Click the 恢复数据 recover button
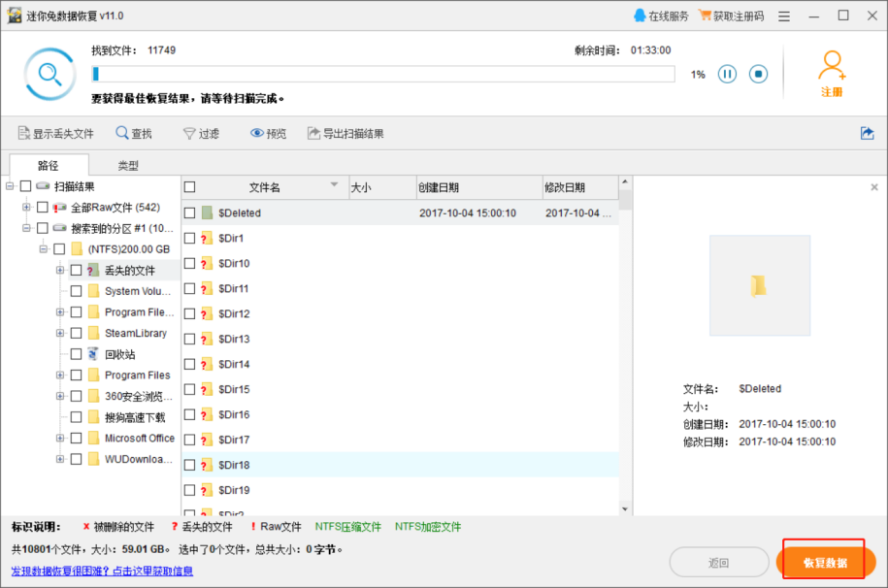 825,563
